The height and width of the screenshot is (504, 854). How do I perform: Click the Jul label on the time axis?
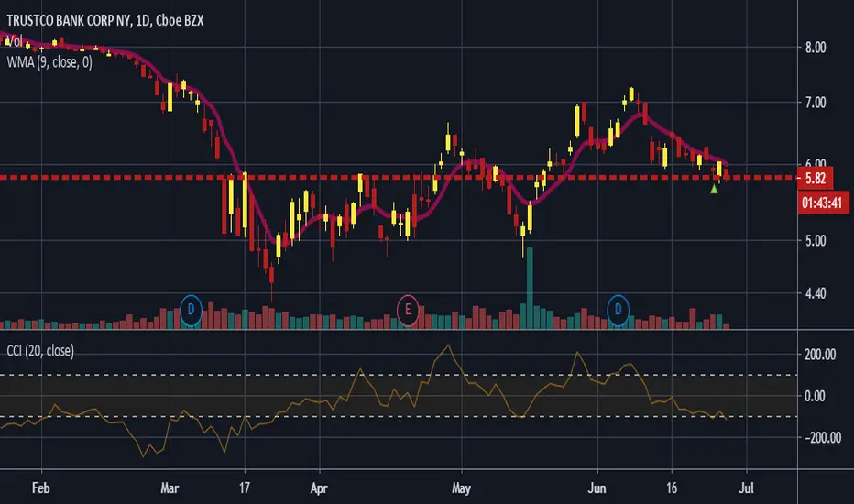click(x=746, y=488)
